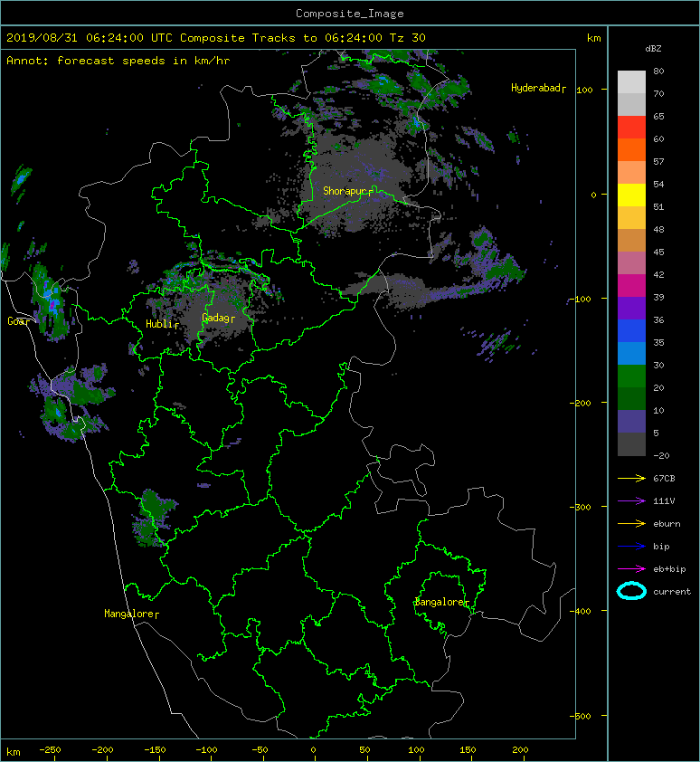Click the 111V legend label
Viewport: 700px width, 762px height.
pyautogui.click(x=664, y=500)
